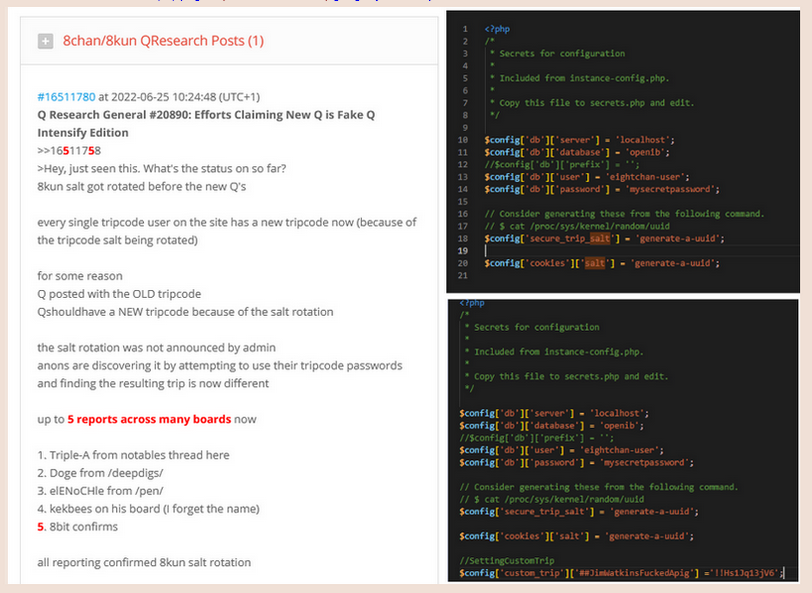Click the timestamp '2022-06-25 10:24:48 (UTC+1)'
The image size is (812, 593).
[185, 97]
